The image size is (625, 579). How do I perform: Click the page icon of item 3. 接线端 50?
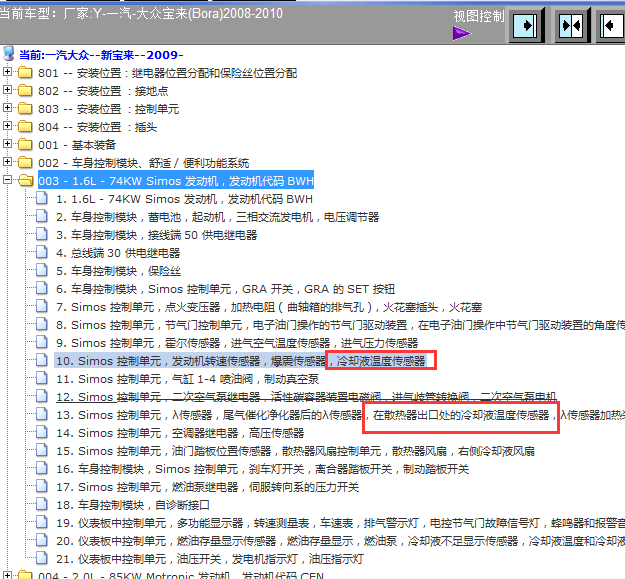pyautogui.click(x=42, y=234)
